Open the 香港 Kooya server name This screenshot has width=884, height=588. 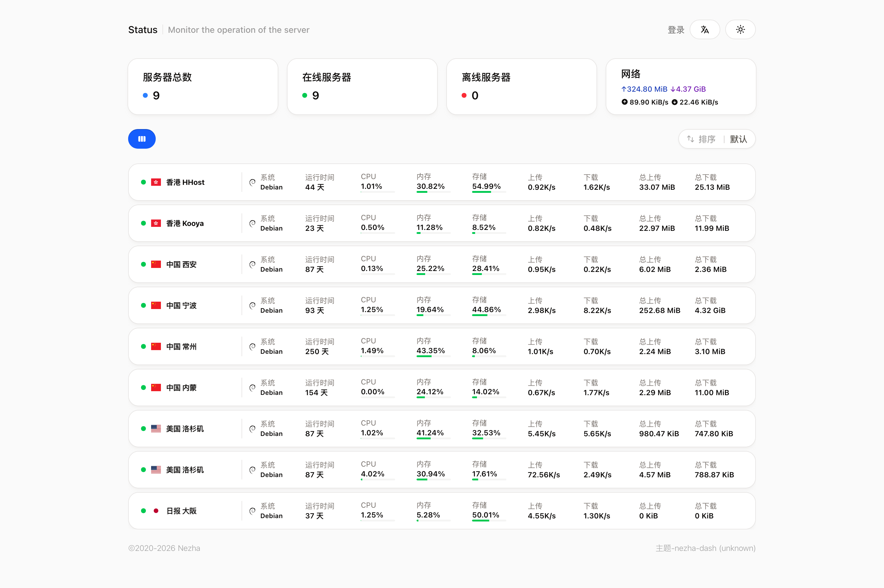(185, 223)
